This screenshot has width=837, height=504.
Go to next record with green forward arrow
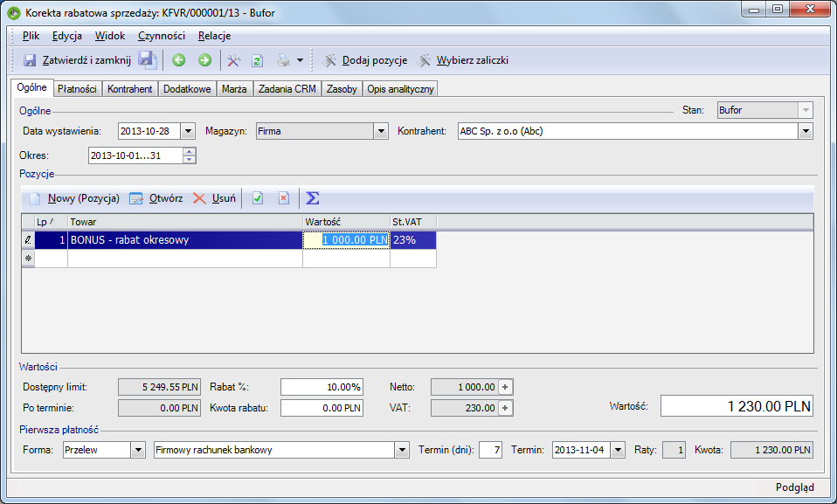tap(205, 60)
